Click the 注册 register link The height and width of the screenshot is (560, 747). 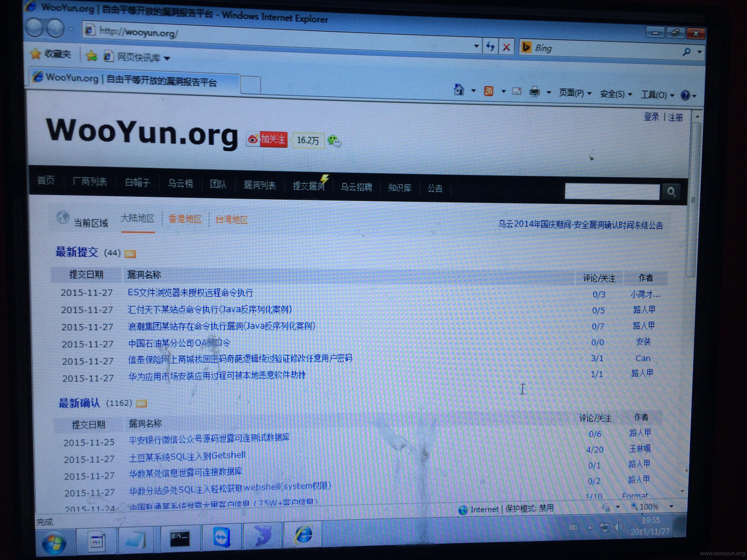675,118
